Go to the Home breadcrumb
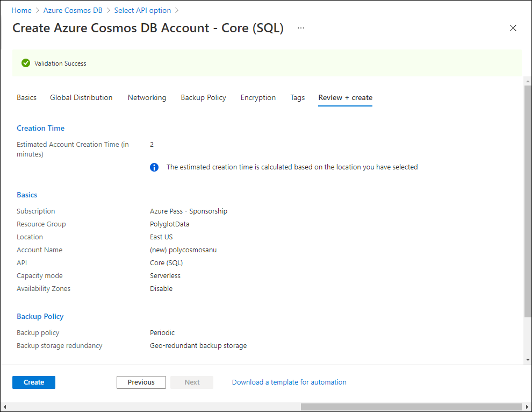The width and height of the screenshot is (532, 412). (x=21, y=11)
